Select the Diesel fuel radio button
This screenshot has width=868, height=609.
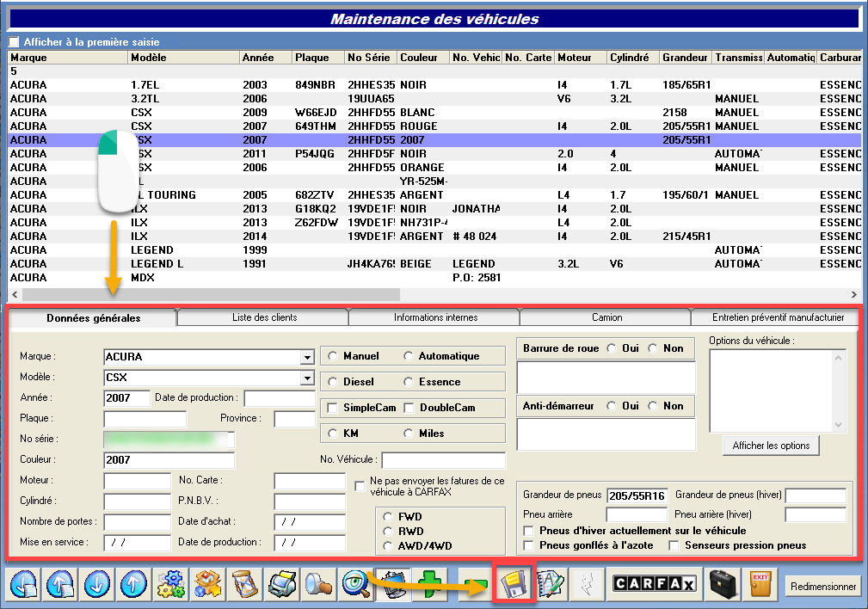(333, 381)
